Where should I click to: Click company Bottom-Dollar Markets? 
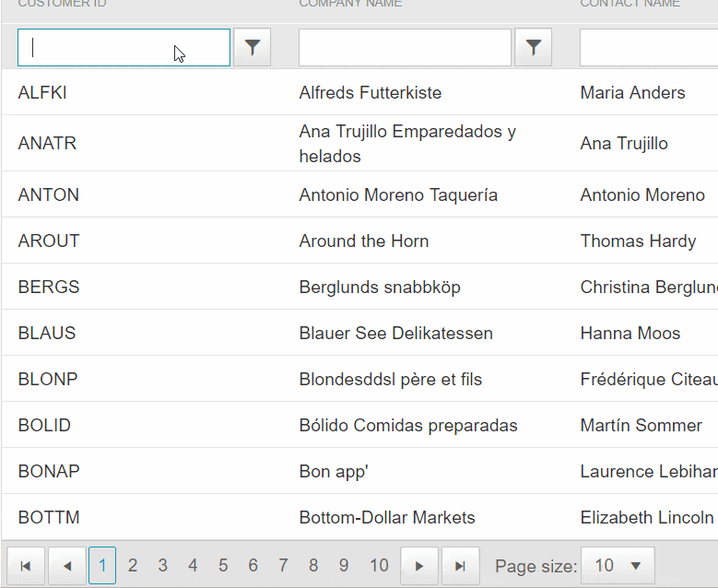pos(387,517)
